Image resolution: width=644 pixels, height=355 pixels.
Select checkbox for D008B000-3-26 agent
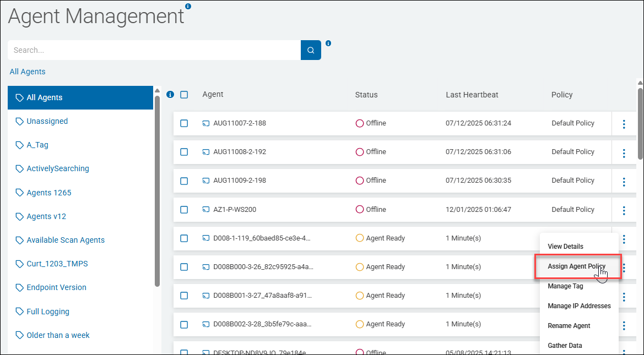coord(184,267)
